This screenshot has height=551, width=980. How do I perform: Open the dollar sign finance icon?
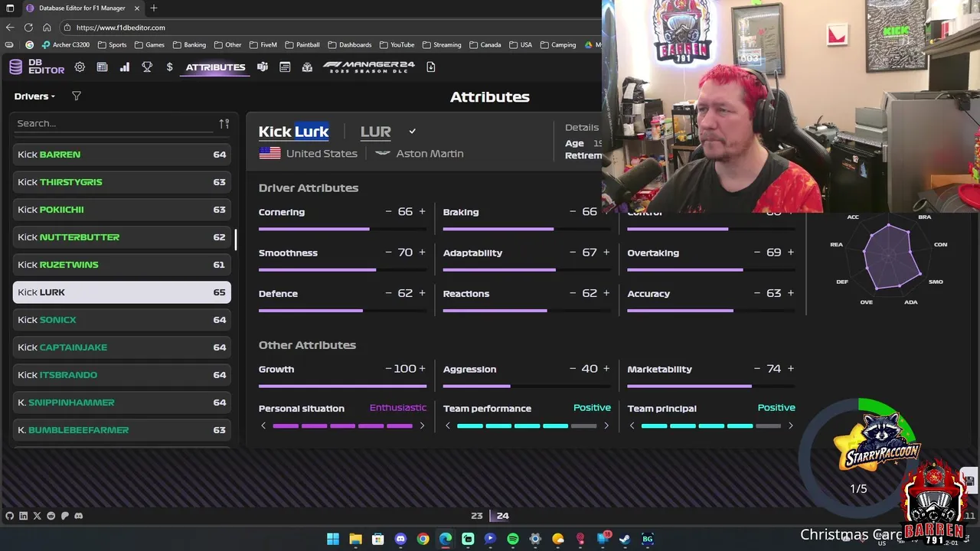pyautogui.click(x=169, y=67)
